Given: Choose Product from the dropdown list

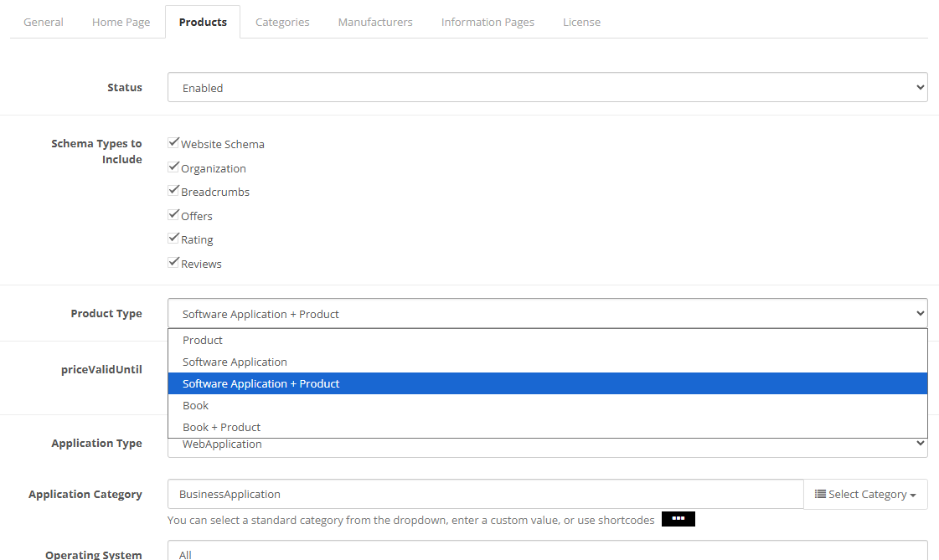Looking at the screenshot, I should pyautogui.click(x=203, y=340).
